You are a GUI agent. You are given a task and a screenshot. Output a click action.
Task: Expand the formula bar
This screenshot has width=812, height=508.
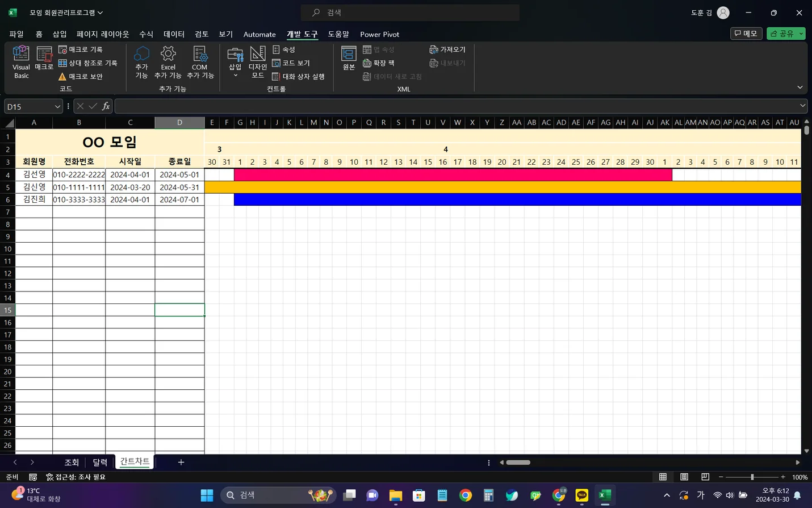802,106
